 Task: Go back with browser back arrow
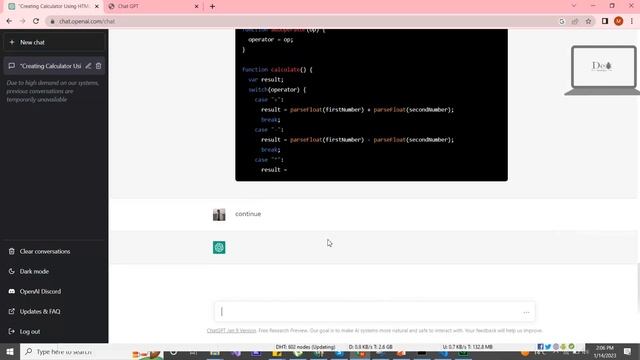point(9,21)
